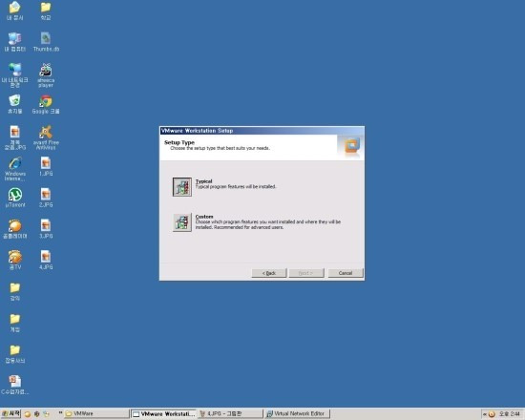Click the avast tray icon near clock
Image resolution: width=525 pixels, height=420 pixels.
pyautogui.click(x=492, y=414)
